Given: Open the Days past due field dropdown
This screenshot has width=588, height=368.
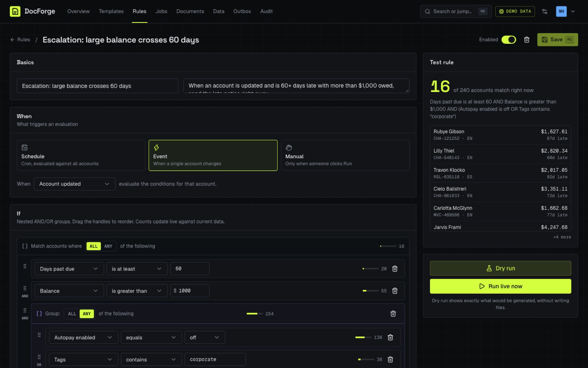Looking at the screenshot, I should 69,269.
